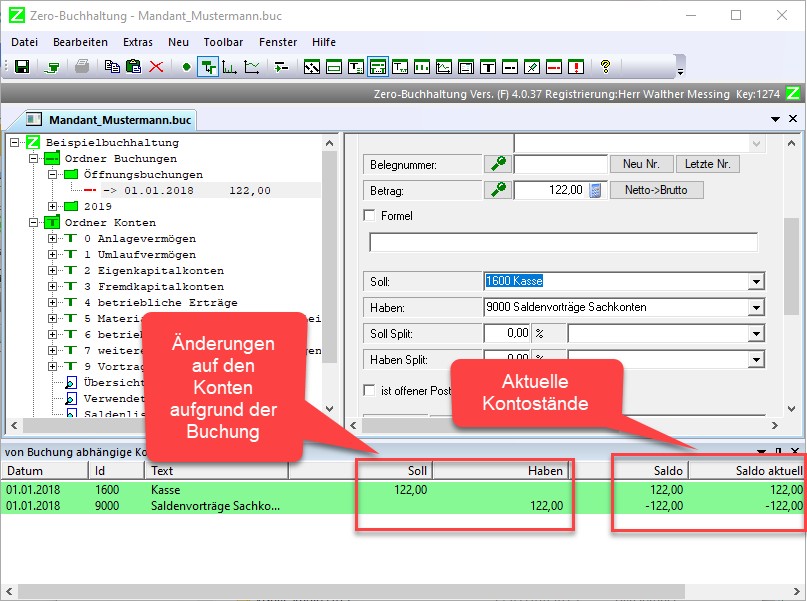Click the save disk icon in toolbar

pyautogui.click(x=21, y=67)
